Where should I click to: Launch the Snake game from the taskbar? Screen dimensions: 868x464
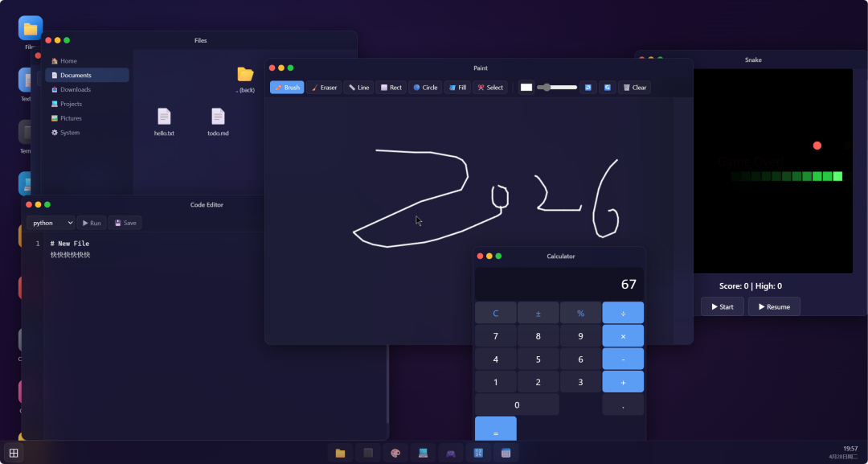tap(450, 452)
